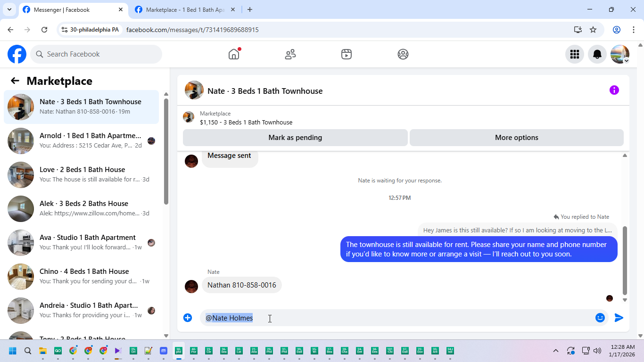Click the browser back arrow
This screenshot has height=362, width=644.
pos(10,30)
